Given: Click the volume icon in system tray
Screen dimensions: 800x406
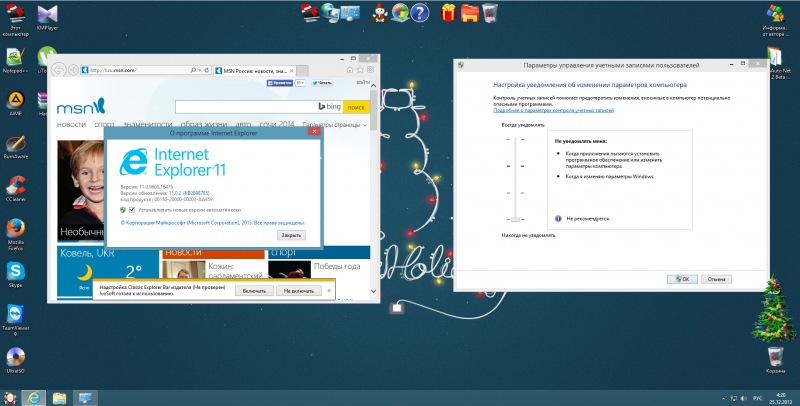Looking at the screenshot, I should pyautogui.click(x=743, y=398).
